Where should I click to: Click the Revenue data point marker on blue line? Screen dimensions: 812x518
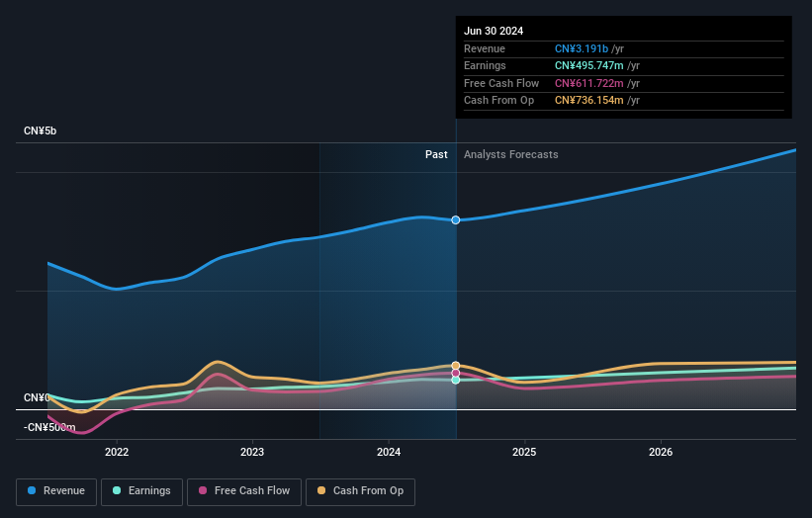coord(456,219)
